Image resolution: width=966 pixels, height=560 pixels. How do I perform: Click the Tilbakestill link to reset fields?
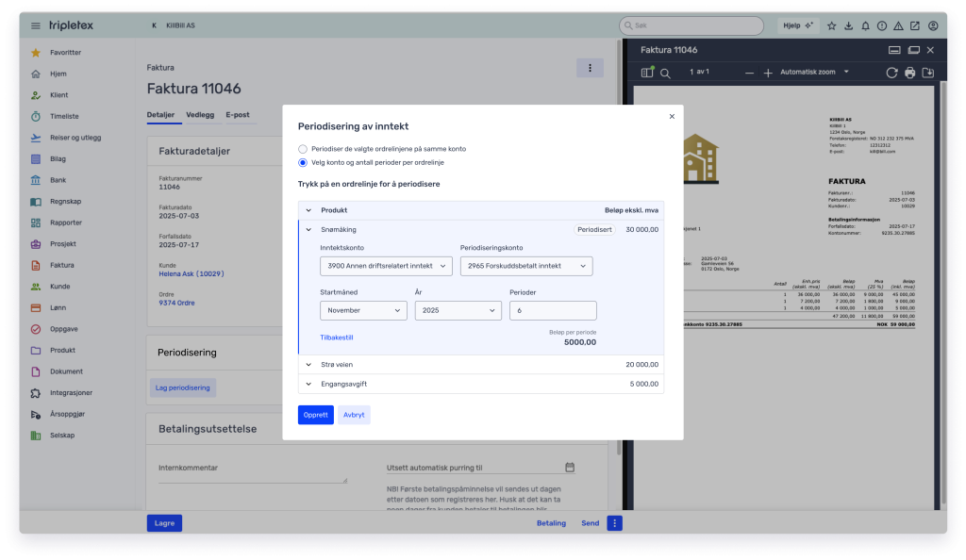click(x=337, y=336)
